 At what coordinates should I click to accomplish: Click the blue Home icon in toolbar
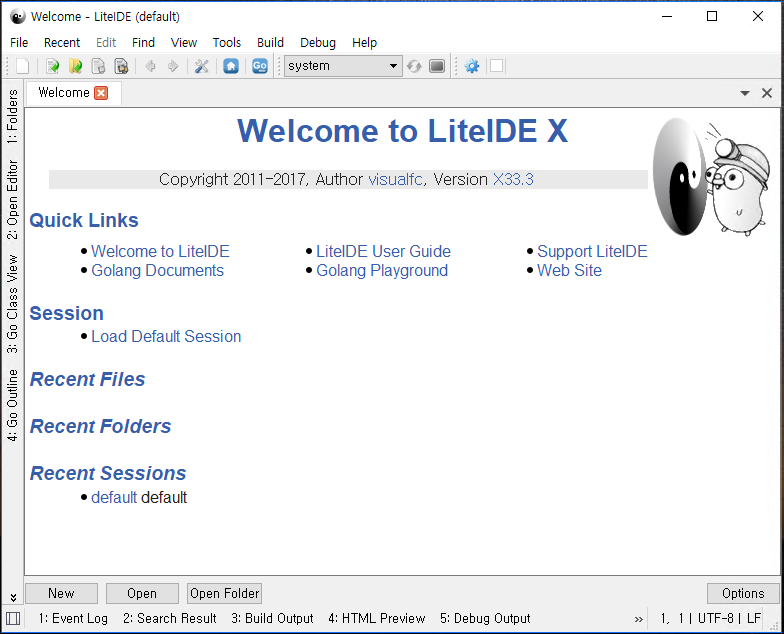pos(231,66)
